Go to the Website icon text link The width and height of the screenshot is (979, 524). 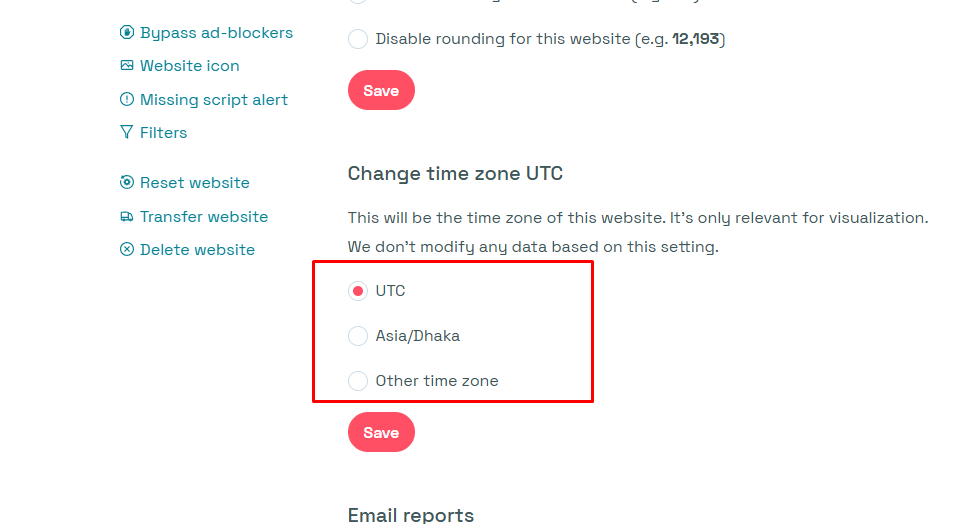coord(189,66)
